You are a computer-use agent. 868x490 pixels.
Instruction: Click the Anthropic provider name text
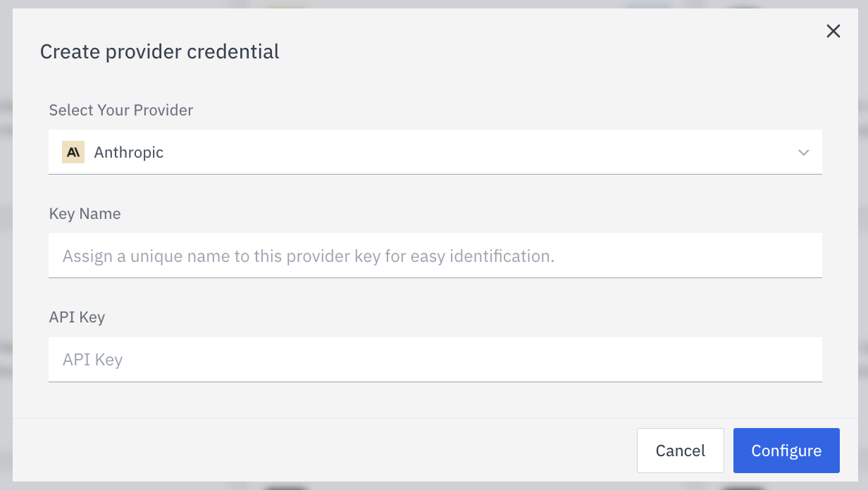point(129,152)
